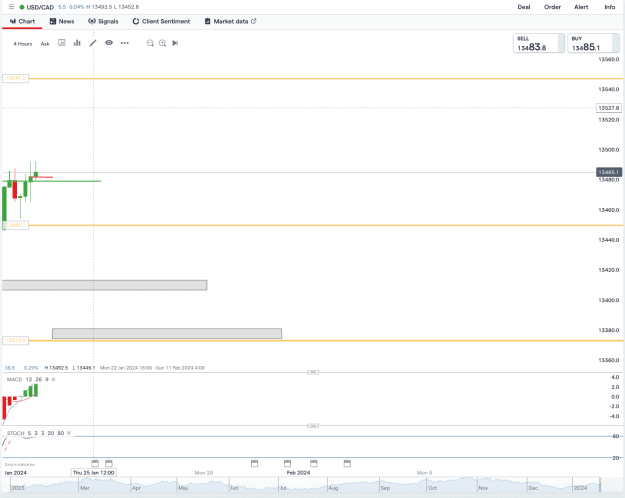Click the MACD 12 26 9 indicator label
Viewport: 625px width, 498px height.
28,380
